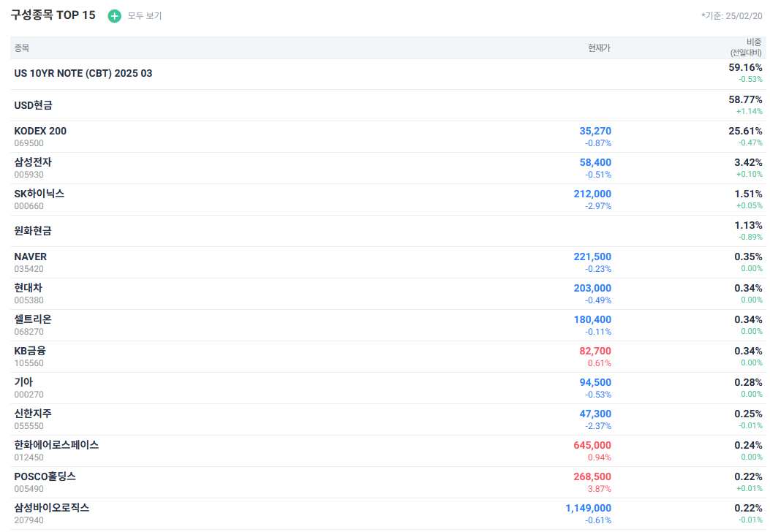Click the 기준 date 25/02/20 note

point(732,15)
